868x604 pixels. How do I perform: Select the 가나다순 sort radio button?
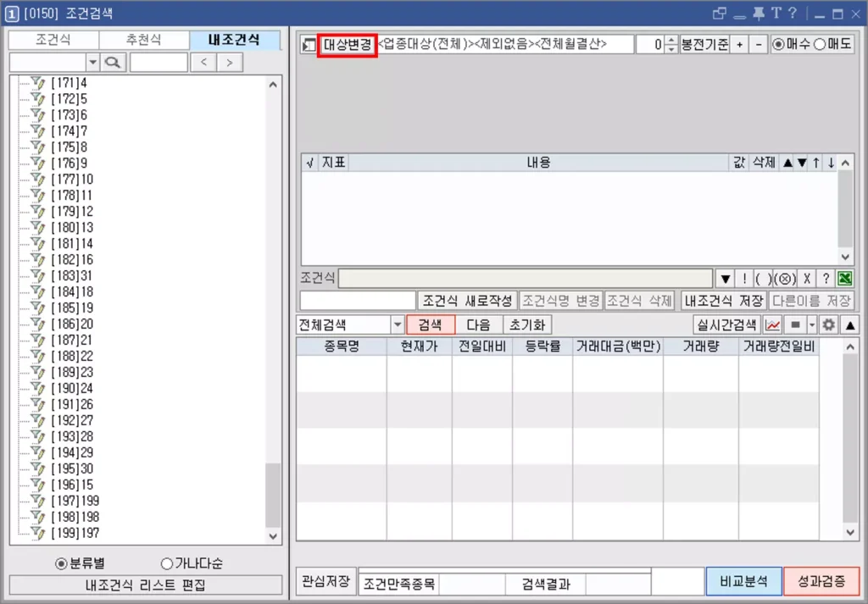pyautogui.click(x=167, y=563)
